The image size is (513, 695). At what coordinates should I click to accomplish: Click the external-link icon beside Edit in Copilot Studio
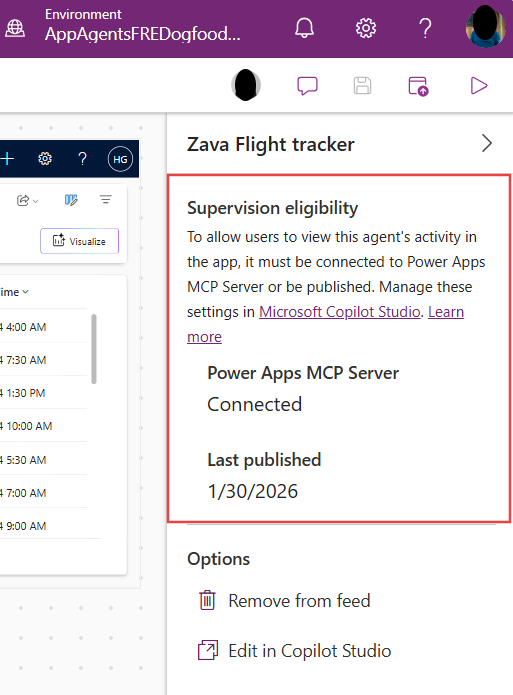(208, 650)
